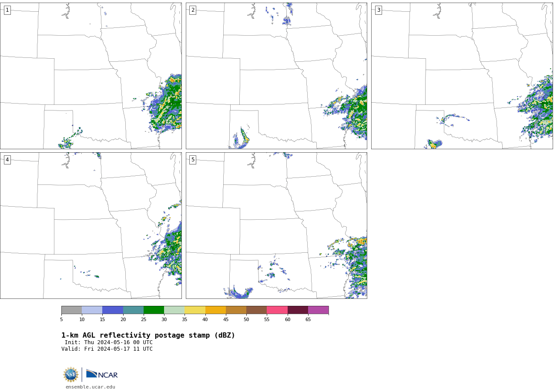Click the light blue 10-15 dBZ swatch

pyautogui.click(x=92, y=310)
